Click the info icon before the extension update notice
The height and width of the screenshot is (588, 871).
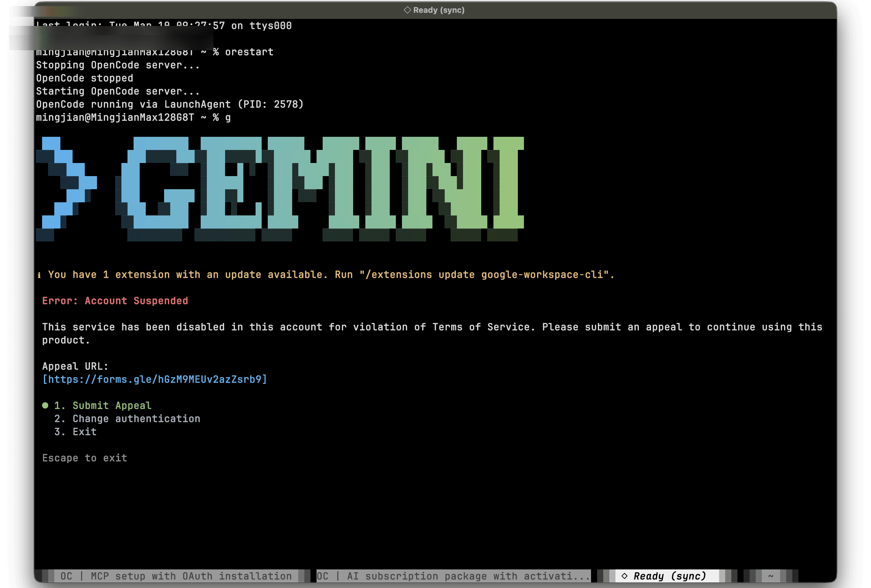tap(39, 275)
